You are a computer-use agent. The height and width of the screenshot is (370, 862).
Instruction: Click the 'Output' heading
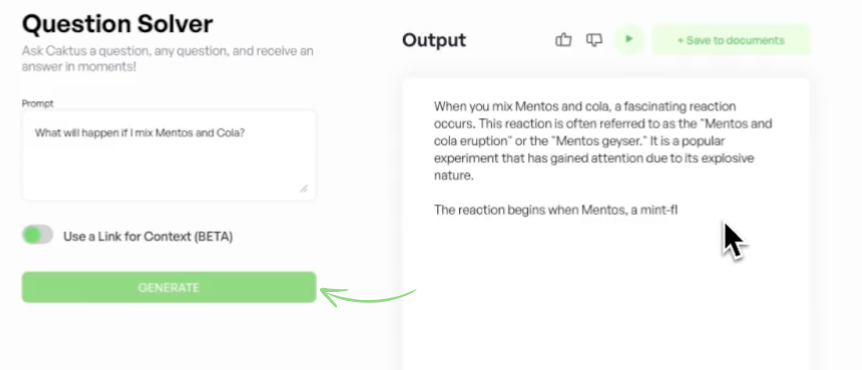(434, 40)
